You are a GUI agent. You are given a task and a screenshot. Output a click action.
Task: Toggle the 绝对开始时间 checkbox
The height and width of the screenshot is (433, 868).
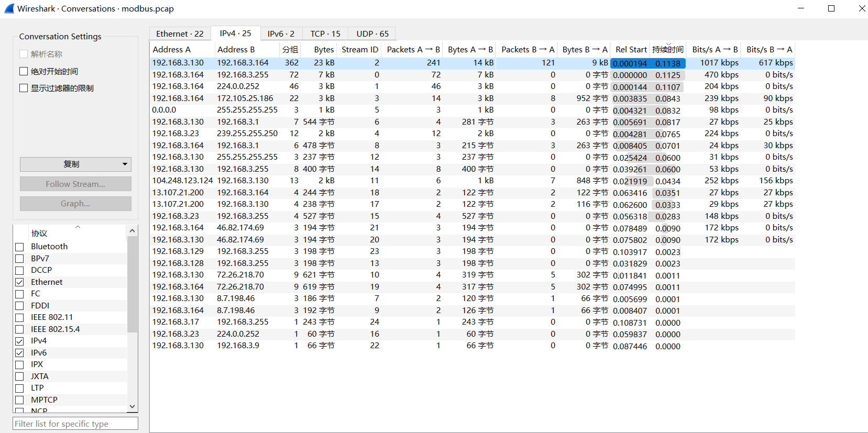click(x=24, y=71)
